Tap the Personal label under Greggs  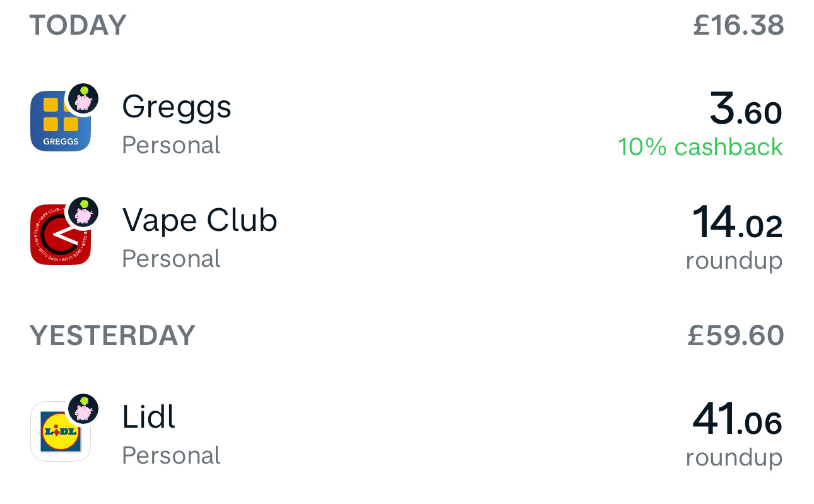pyautogui.click(x=171, y=145)
